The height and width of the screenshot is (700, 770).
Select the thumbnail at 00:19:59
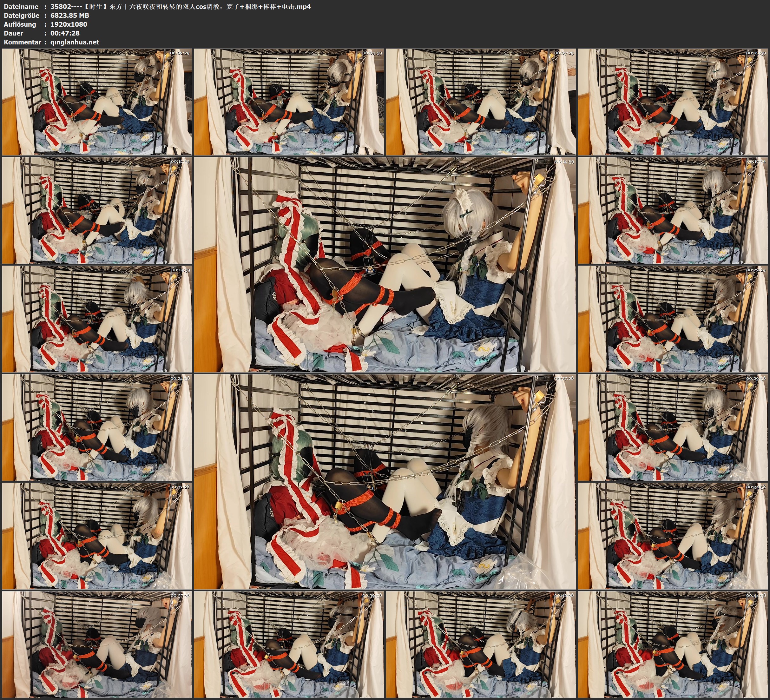click(97, 319)
